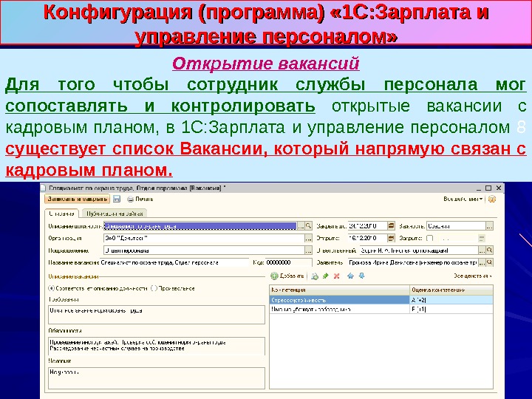Click the Важность field with Средняя
This screenshot has width=532, height=399.
tap(456, 226)
